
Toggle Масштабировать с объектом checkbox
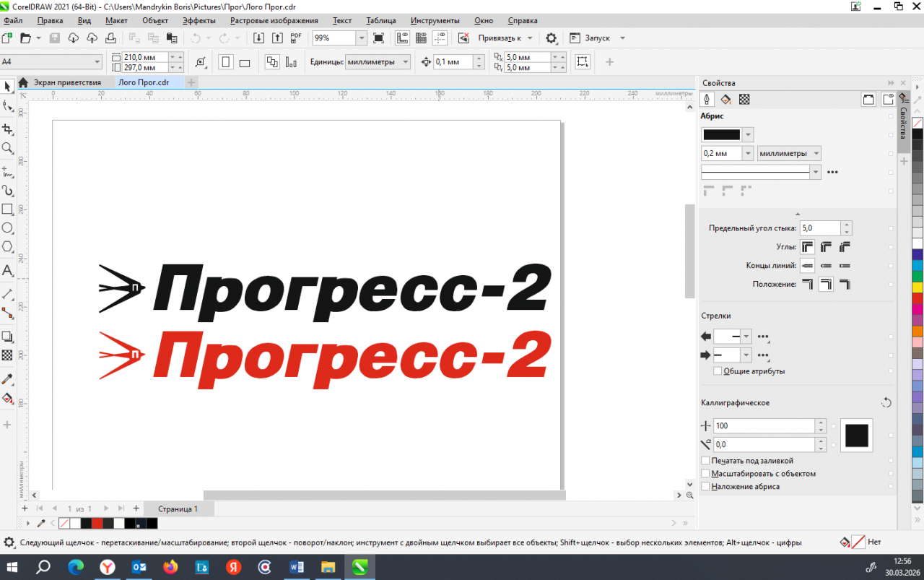[x=706, y=474]
